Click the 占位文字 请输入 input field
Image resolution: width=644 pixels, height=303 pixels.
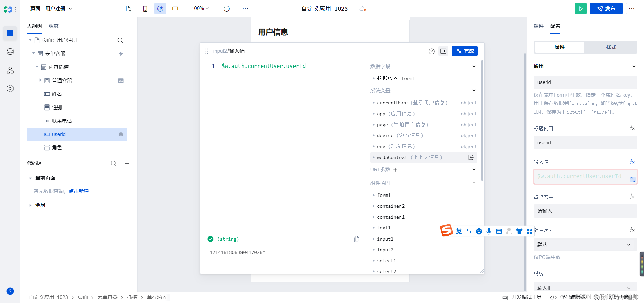tap(585, 211)
